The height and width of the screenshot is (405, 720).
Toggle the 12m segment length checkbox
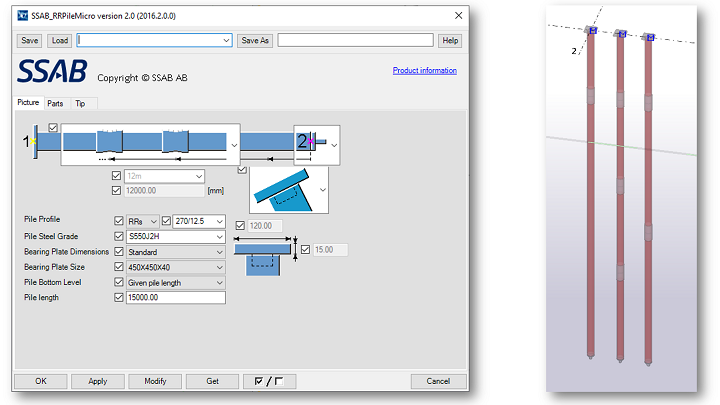click(117, 176)
